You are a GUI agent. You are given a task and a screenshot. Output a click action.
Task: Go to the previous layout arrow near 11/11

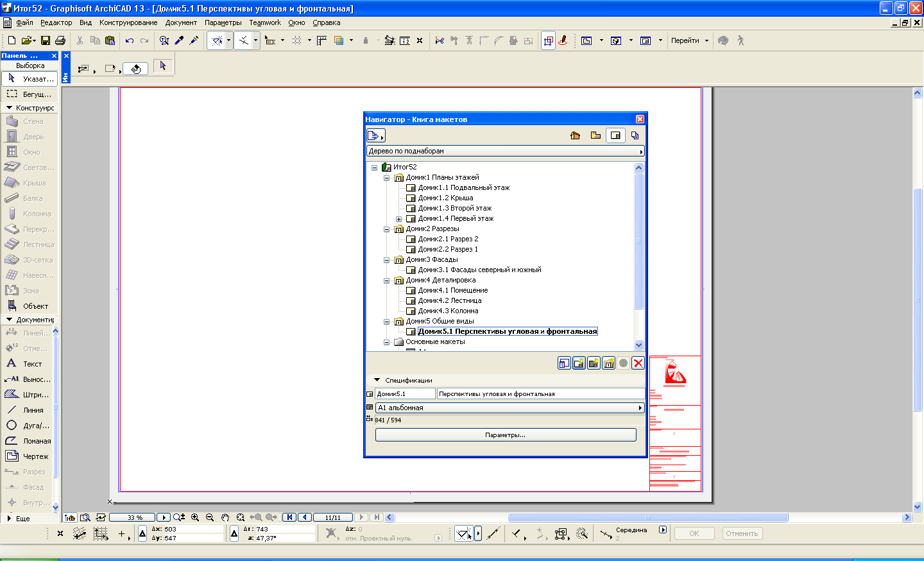305,517
